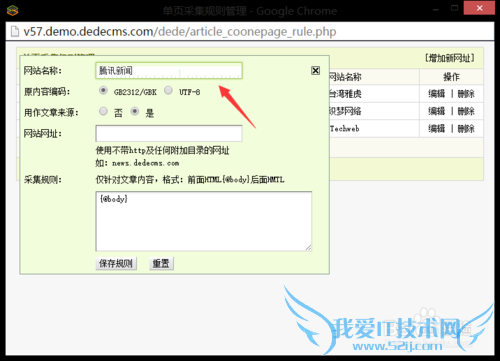Click the 重置 button
Image resolution: width=500 pixels, height=361 pixels.
(161, 264)
